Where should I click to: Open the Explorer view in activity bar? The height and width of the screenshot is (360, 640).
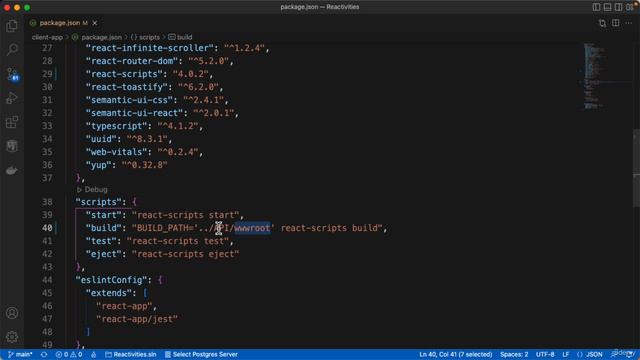click(12, 26)
